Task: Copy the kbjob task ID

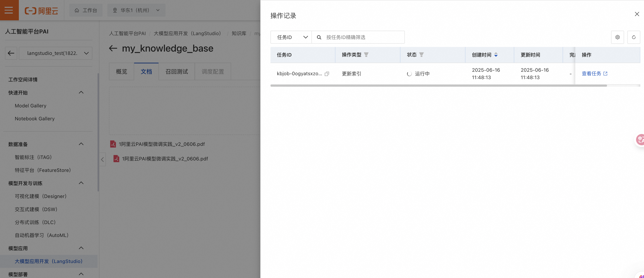Action: [x=326, y=74]
